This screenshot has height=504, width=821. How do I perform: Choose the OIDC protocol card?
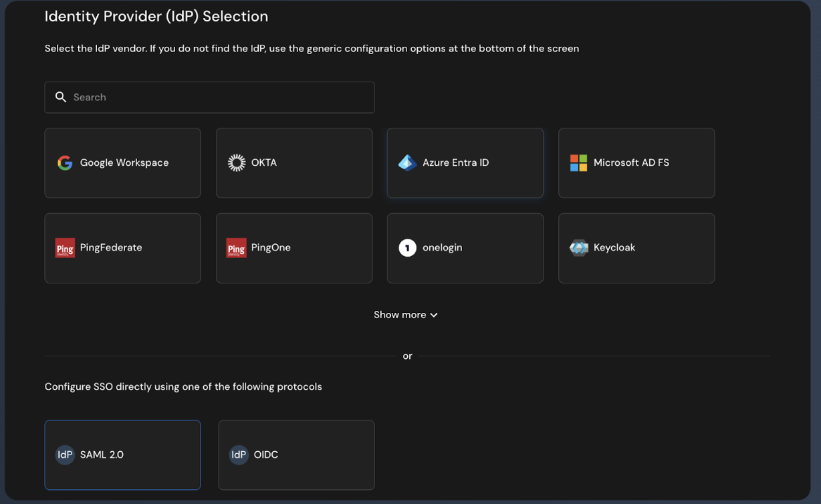pos(296,455)
